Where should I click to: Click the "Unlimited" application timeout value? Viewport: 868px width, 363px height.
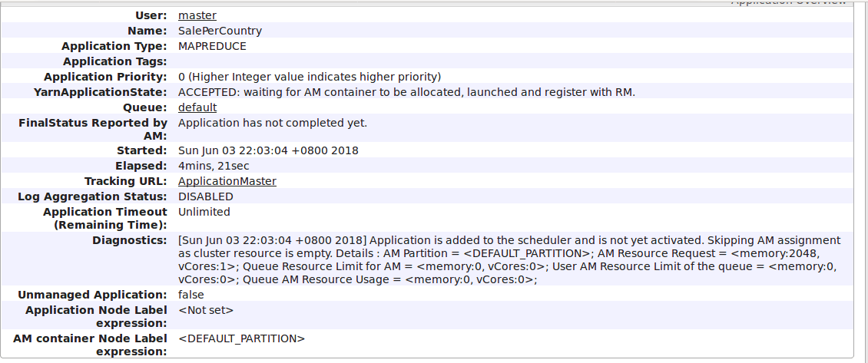204,212
